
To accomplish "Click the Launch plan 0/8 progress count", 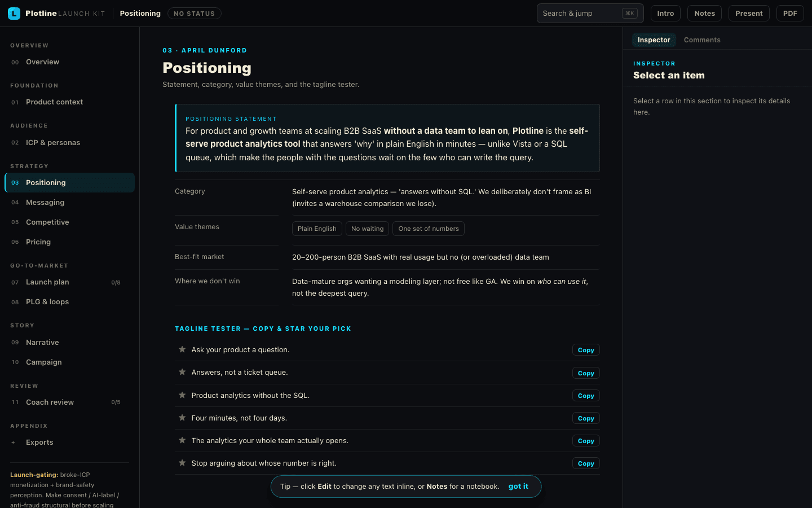I will point(116,283).
